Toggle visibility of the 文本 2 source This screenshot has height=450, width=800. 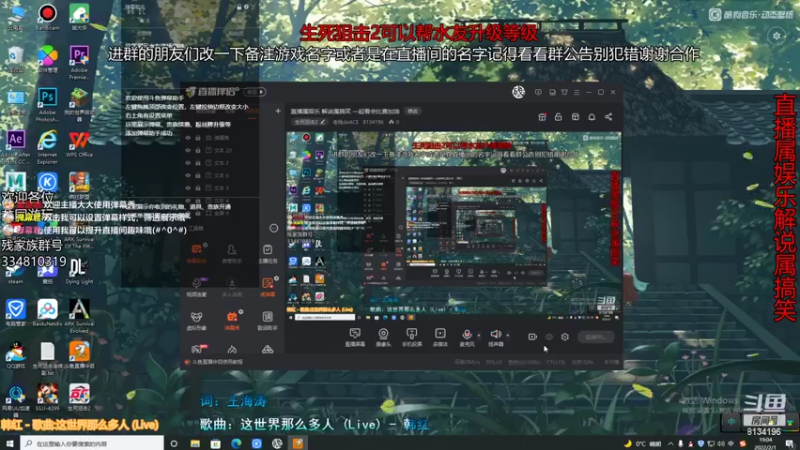[x=188, y=163]
